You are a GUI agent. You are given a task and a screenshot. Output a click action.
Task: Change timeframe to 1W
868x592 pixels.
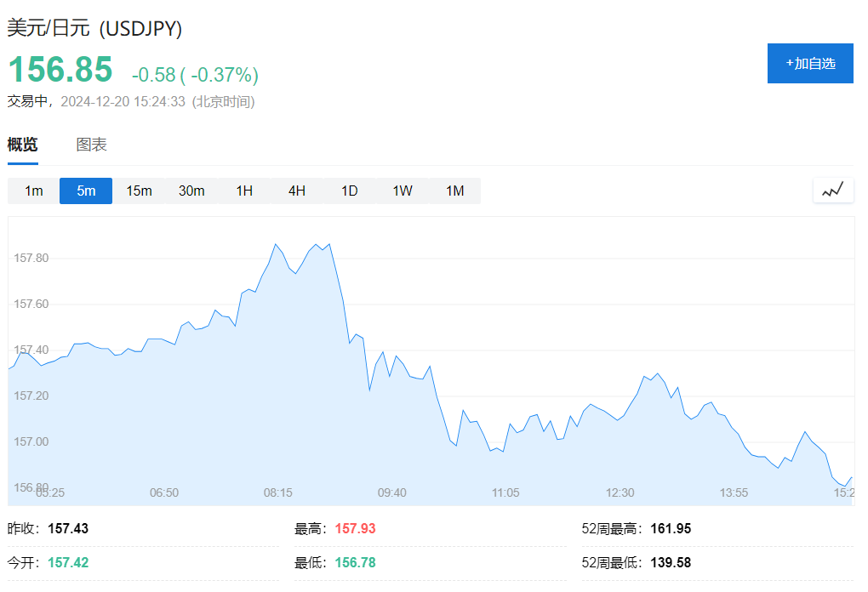(x=403, y=191)
